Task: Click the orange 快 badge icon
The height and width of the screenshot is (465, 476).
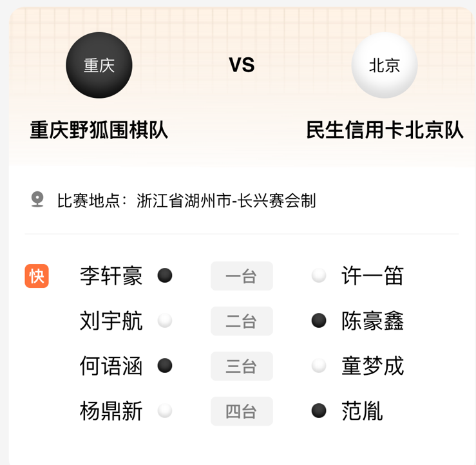Action: tap(37, 276)
